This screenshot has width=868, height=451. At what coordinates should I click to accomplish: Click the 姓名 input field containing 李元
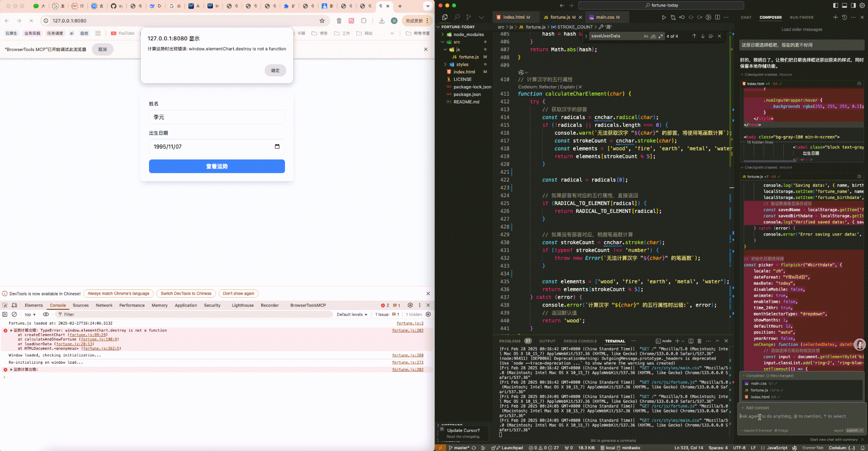217,117
